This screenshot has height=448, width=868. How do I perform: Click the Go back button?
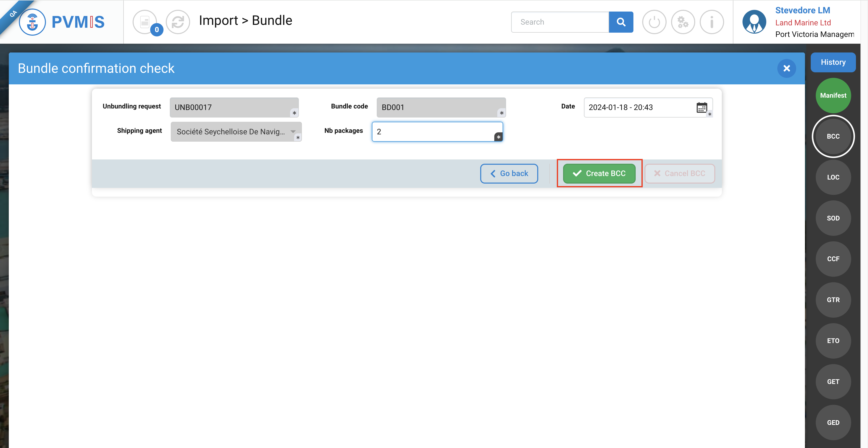click(x=509, y=174)
